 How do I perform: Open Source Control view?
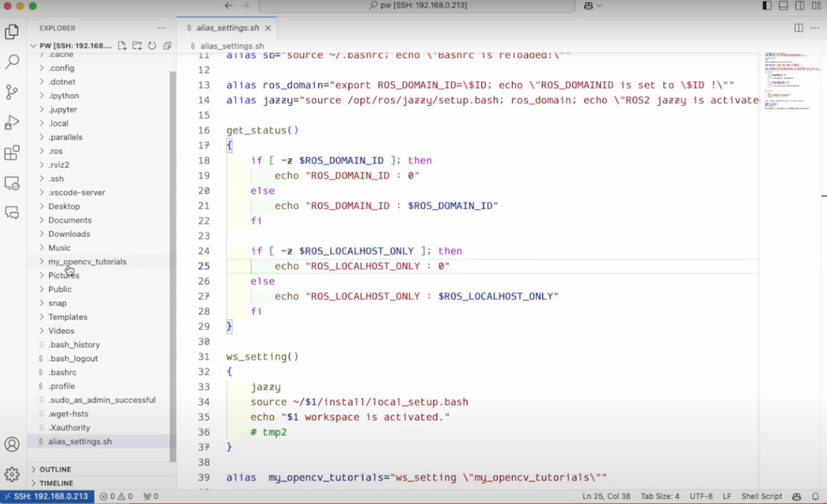coord(12,92)
